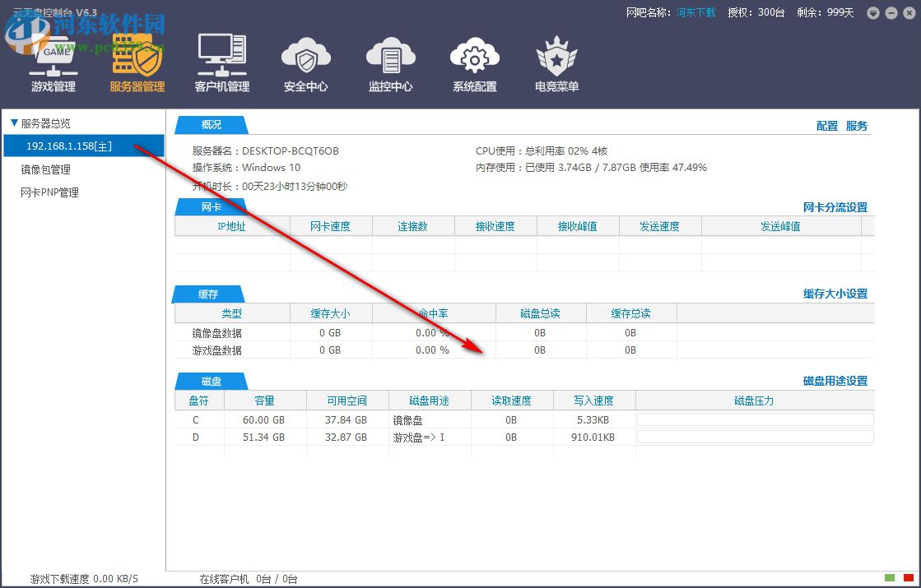Select the 电竞菜单 star icon
Image resolution: width=921 pixels, height=588 pixels.
(x=556, y=62)
